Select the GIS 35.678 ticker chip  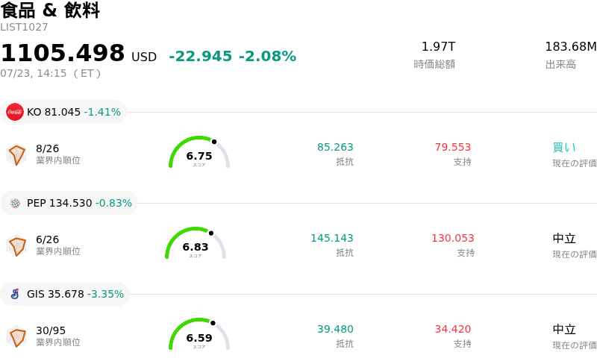tap(65, 294)
